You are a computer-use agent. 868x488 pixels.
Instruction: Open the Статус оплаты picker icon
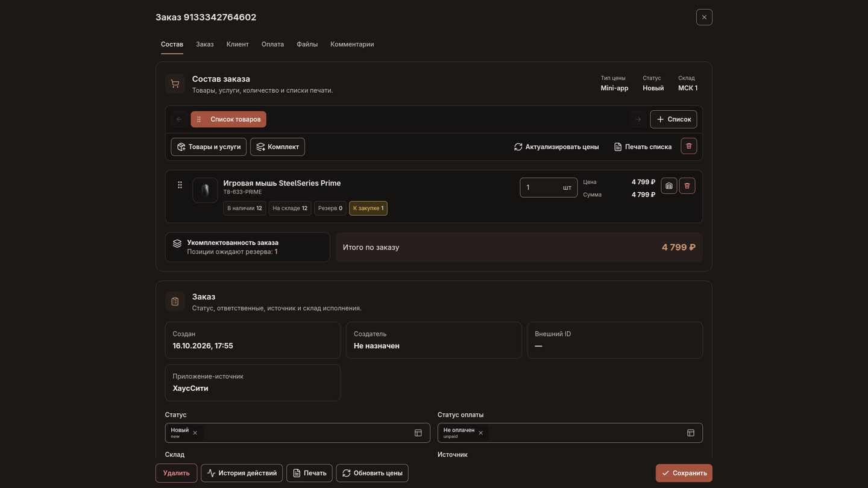coord(691,433)
